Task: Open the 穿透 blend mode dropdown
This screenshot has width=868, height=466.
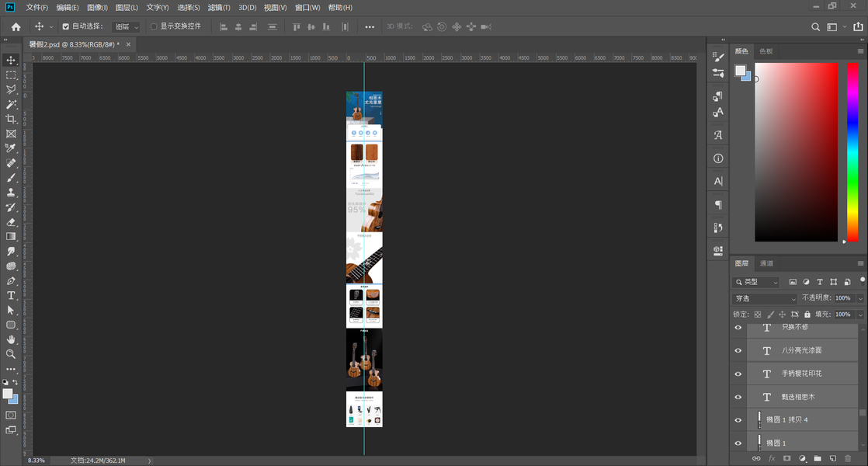Action: [765, 298]
